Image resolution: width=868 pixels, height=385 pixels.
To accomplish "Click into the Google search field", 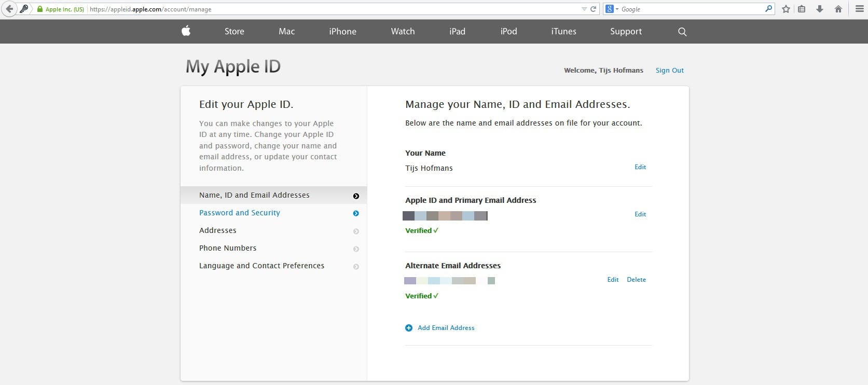I will (690, 9).
